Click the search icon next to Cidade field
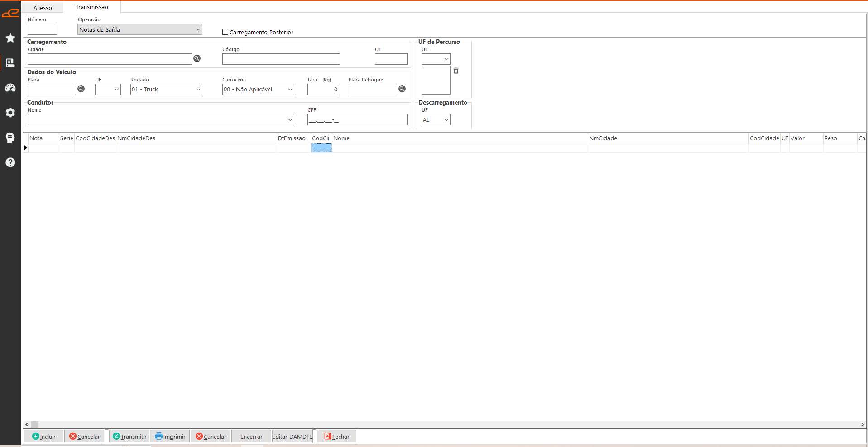Image resolution: width=868 pixels, height=447 pixels. [x=197, y=58]
